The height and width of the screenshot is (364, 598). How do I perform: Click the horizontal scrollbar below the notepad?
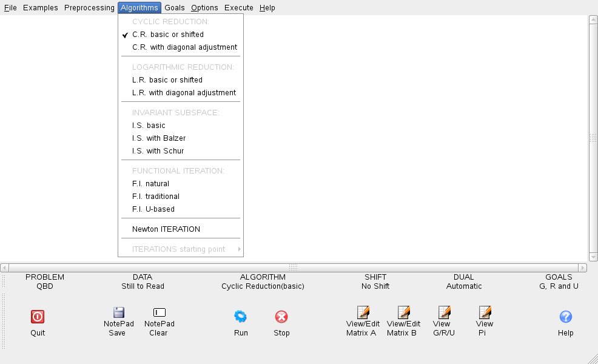[294, 268]
